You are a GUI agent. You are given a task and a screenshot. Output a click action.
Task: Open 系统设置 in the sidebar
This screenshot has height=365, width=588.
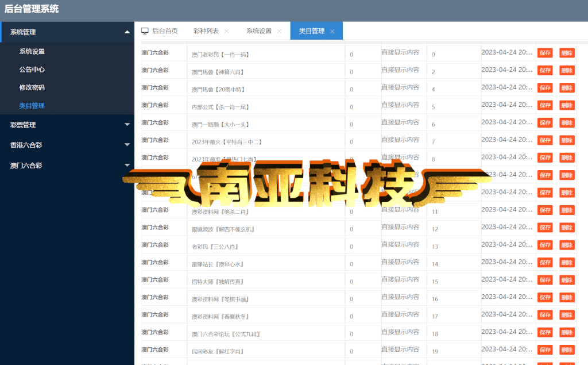pyautogui.click(x=32, y=52)
